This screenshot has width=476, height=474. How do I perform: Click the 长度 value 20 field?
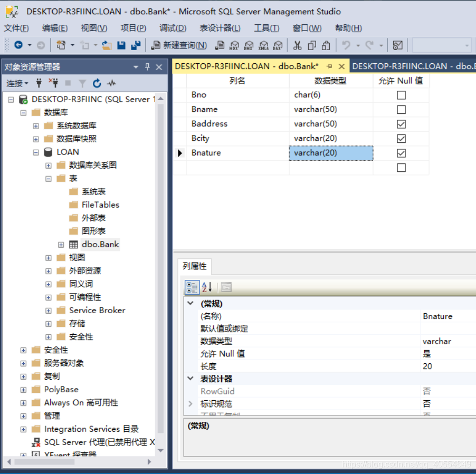(x=448, y=366)
